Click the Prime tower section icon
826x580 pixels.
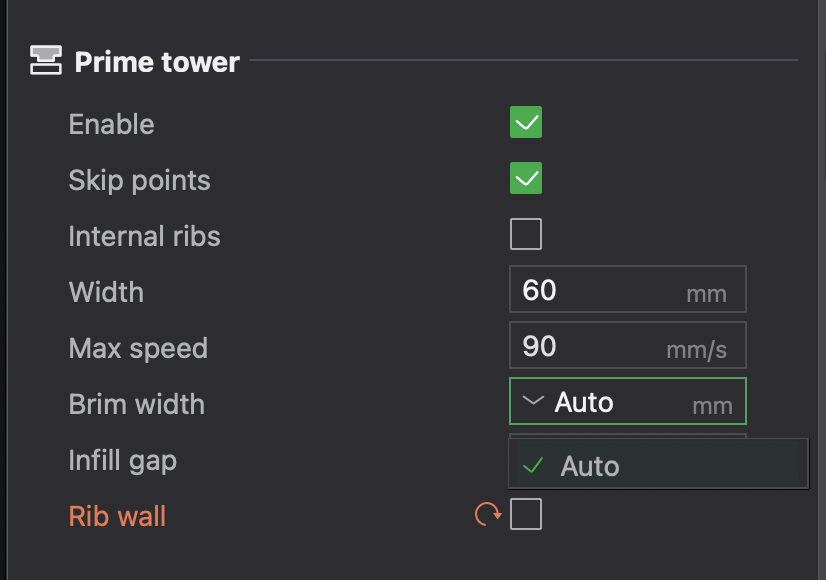tap(46, 60)
